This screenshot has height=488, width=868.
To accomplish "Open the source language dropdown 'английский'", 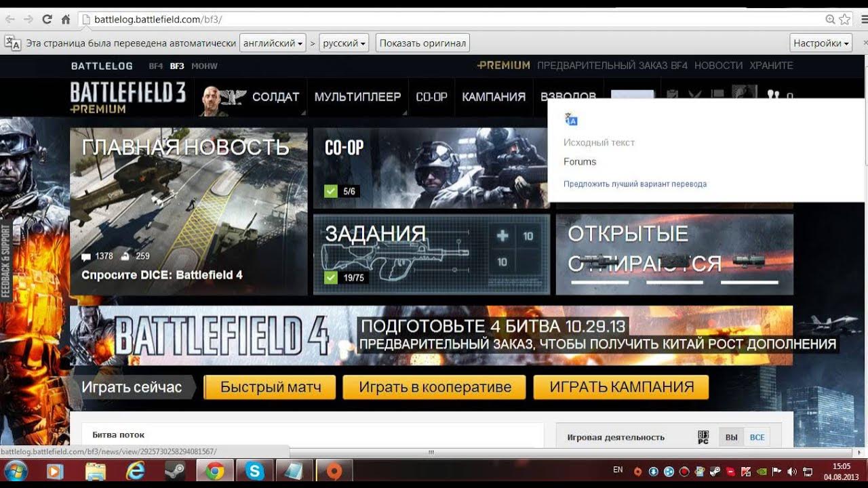I will (x=273, y=43).
